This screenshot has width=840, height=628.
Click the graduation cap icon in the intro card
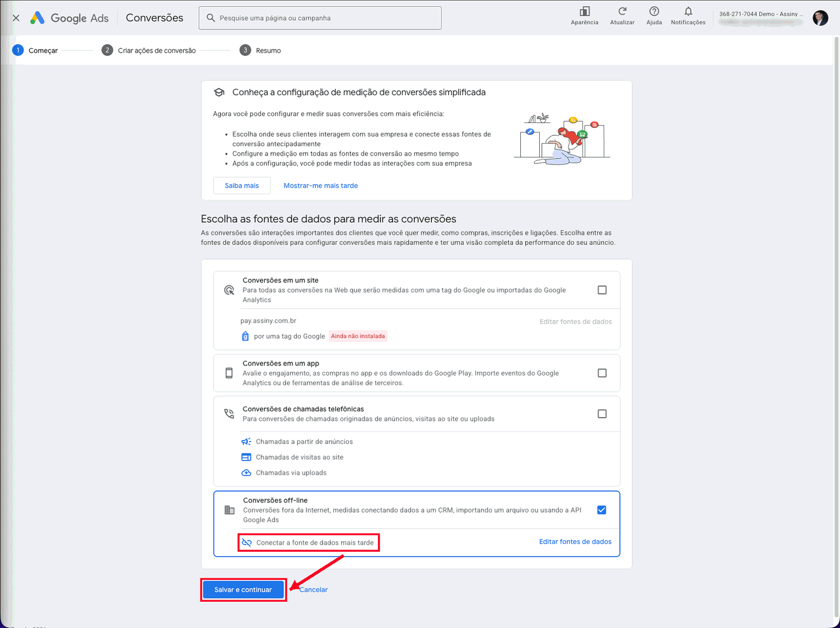pyautogui.click(x=219, y=92)
